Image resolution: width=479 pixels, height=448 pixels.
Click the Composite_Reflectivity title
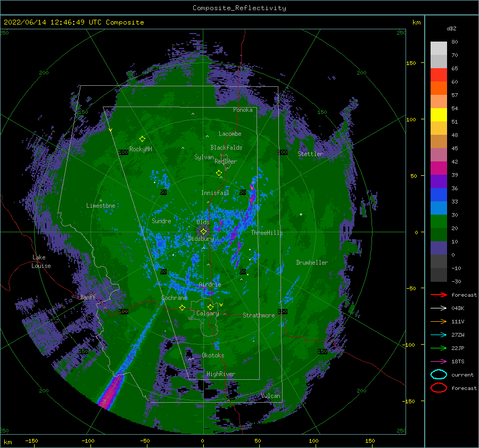pyautogui.click(x=240, y=8)
